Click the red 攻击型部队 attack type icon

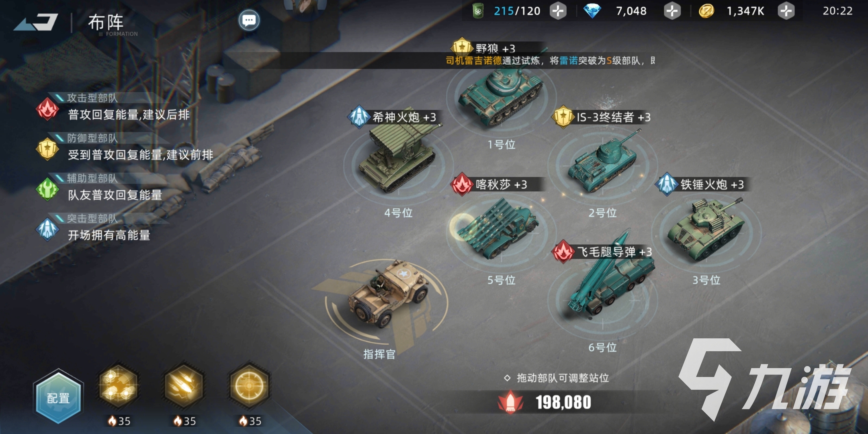(47, 109)
